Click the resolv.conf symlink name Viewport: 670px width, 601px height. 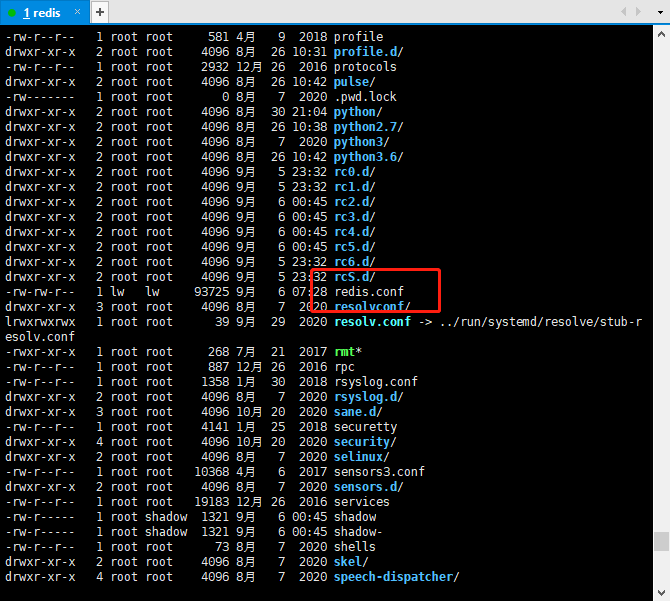[372, 322]
